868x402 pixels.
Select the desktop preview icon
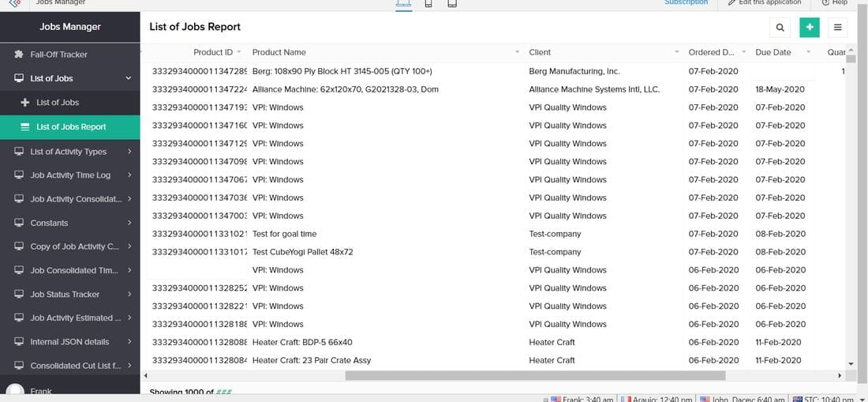(403, 4)
